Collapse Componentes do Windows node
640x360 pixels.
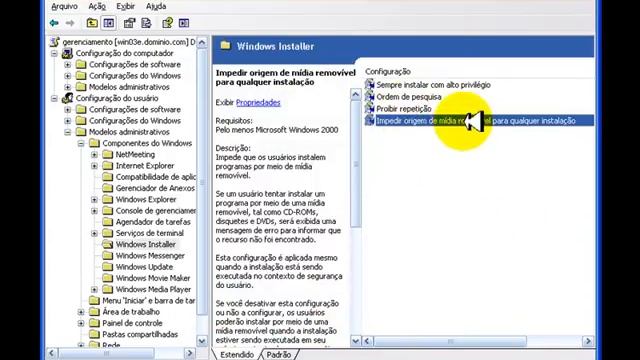coord(81,143)
